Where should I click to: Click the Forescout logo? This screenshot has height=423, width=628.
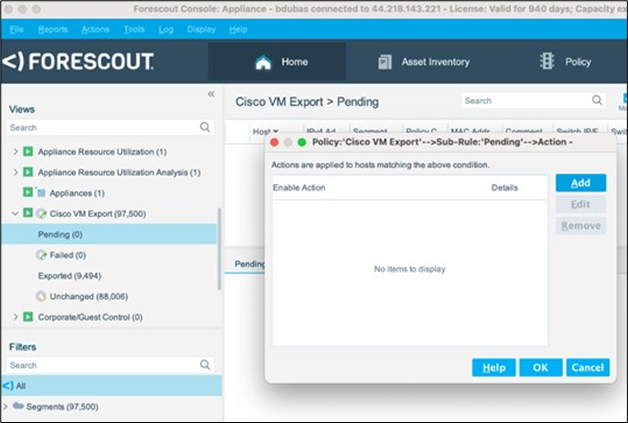(78, 62)
